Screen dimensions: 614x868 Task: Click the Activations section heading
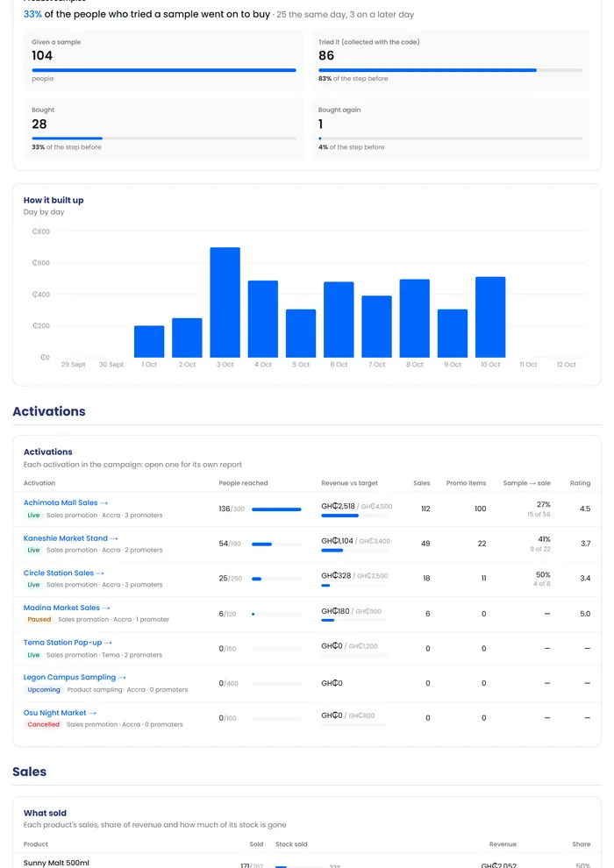(x=49, y=411)
